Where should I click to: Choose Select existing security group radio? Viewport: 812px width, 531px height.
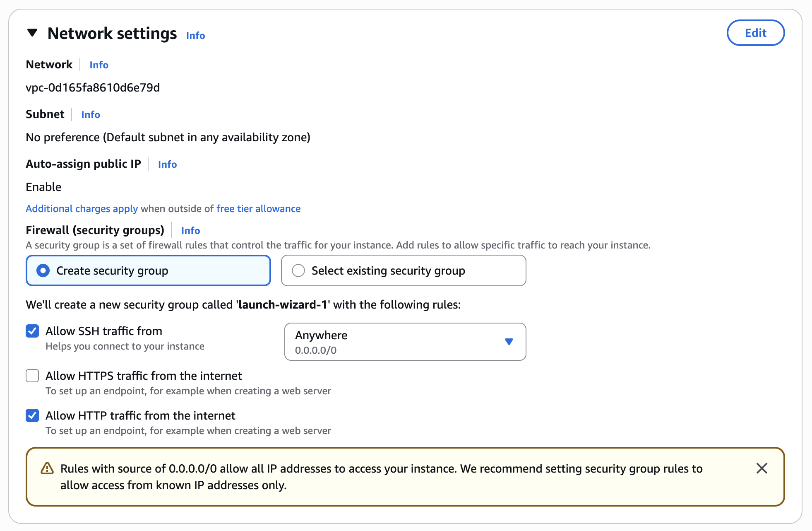coord(298,270)
